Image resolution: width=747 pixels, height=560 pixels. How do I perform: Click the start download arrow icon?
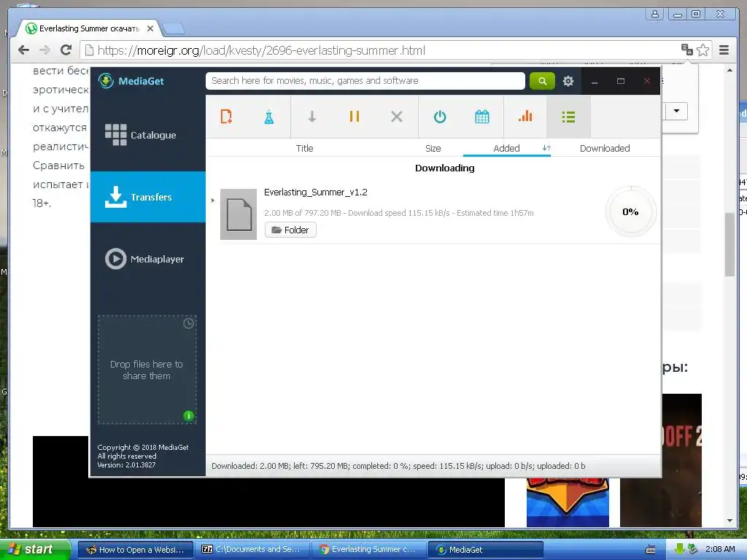tap(311, 117)
